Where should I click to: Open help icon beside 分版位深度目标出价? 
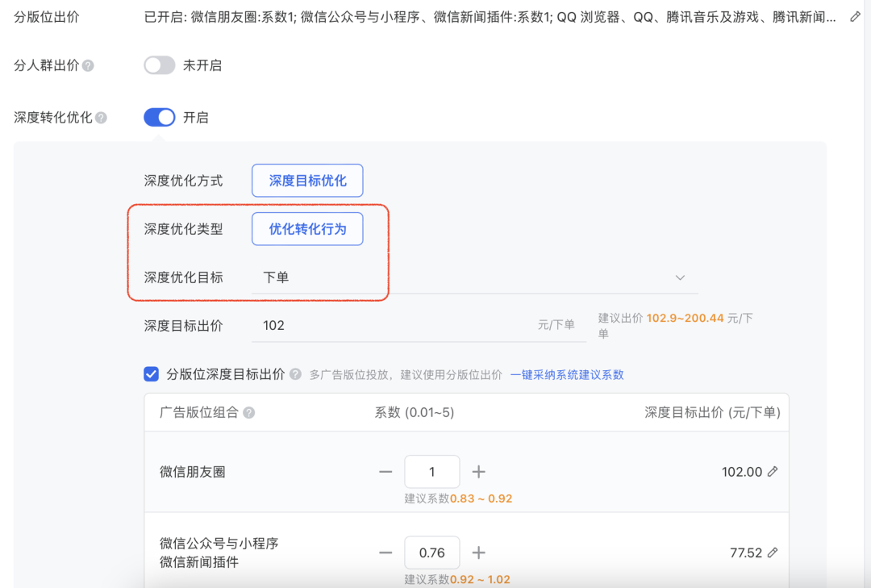pos(295,374)
